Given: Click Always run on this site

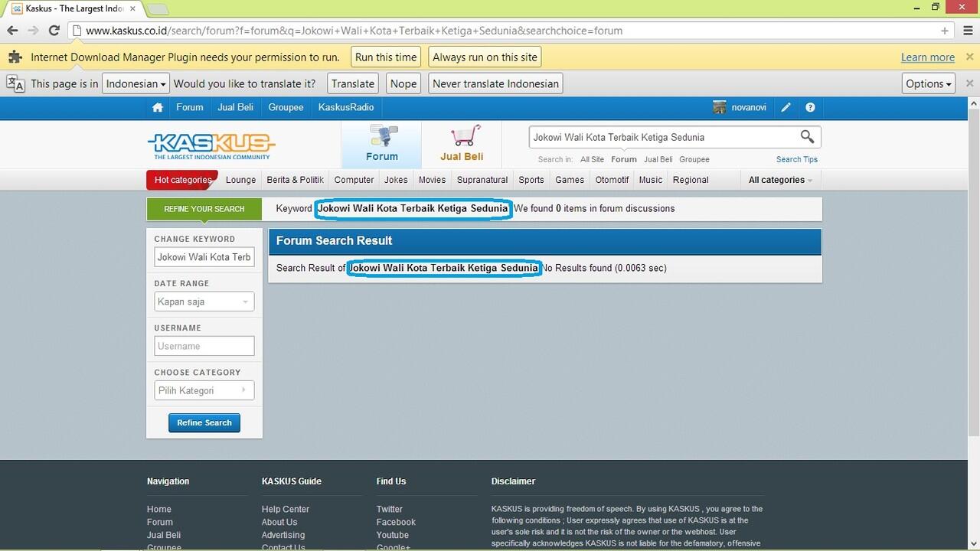Looking at the screenshot, I should (x=485, y=57).
